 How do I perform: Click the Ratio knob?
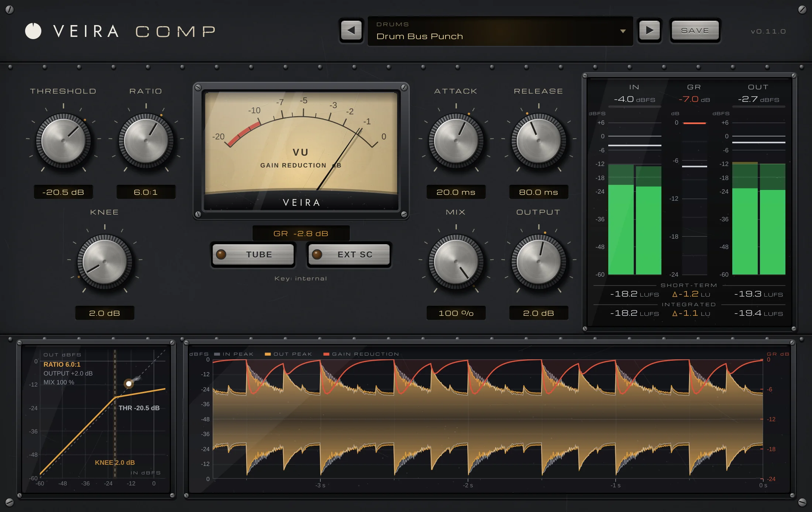146,141
